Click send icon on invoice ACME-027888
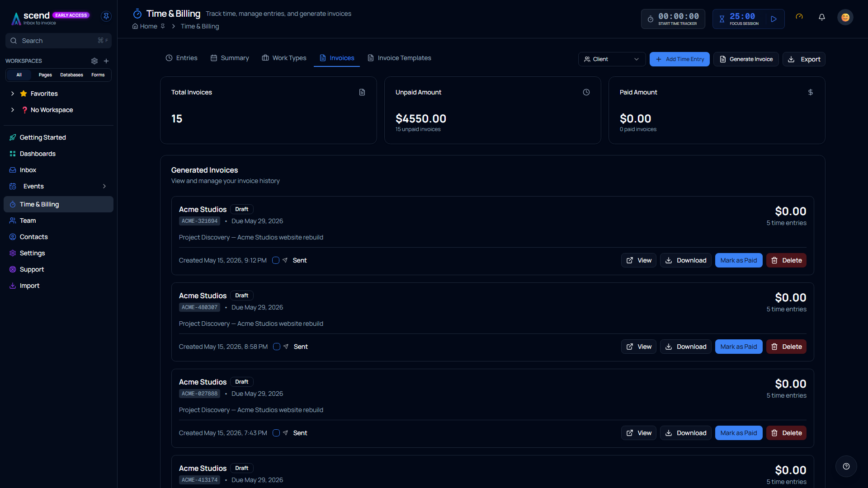The width and height of the screenshot is (868, 488). click(x=286, y=433)
